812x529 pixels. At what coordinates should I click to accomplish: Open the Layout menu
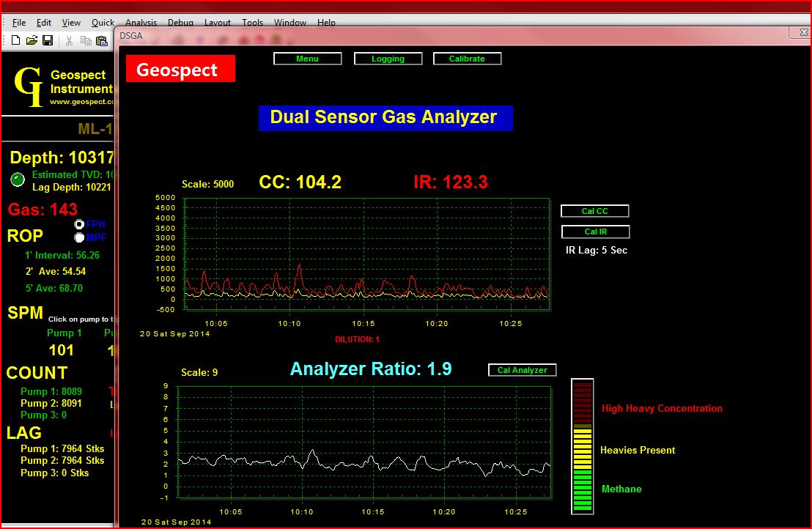point(217,22)
